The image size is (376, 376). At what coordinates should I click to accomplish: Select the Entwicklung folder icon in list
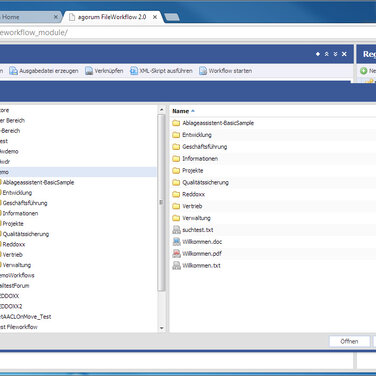tap(176, 135)
